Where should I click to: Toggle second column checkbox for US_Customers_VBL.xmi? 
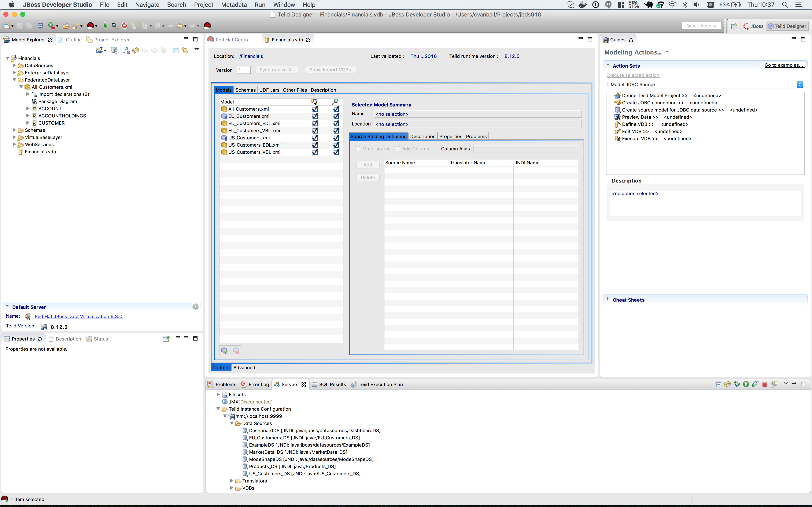pos(336,152)
